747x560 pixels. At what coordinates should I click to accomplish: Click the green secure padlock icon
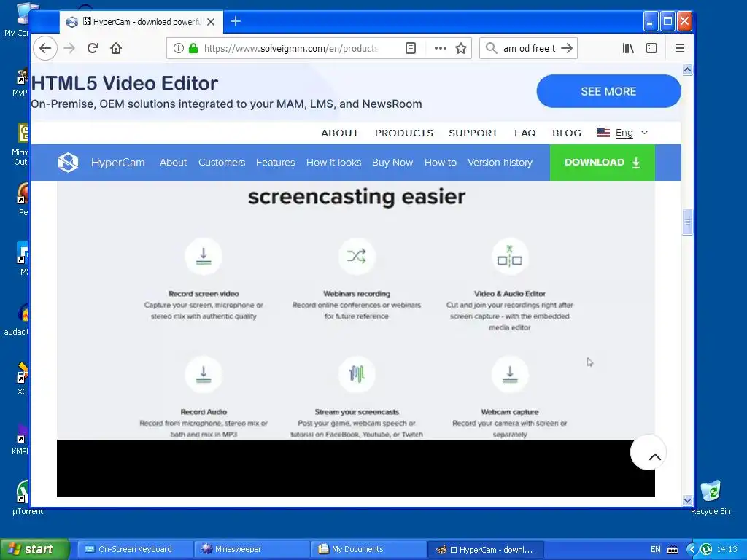pyautogui.click(x=193, y=48)
